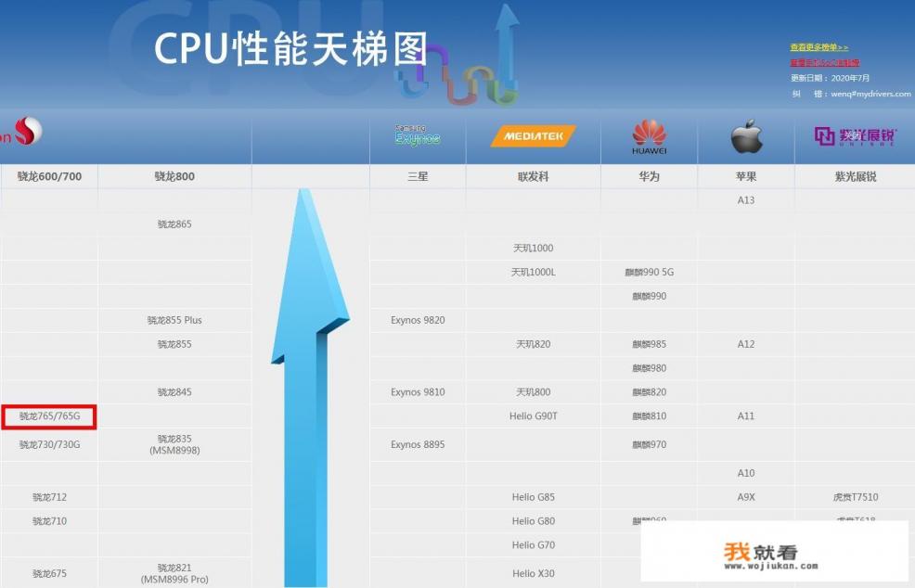
Task: Click the Helio G90T cell
Action: pos(533,415)
